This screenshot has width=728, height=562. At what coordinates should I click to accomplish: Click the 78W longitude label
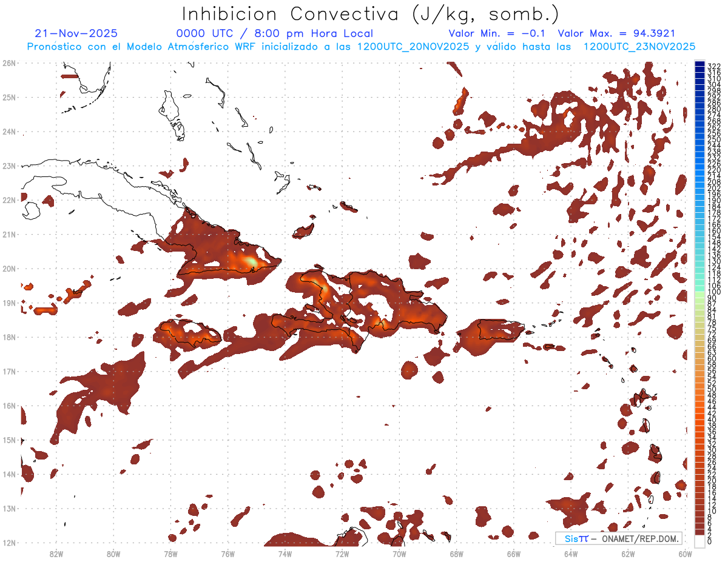(170, 553)
